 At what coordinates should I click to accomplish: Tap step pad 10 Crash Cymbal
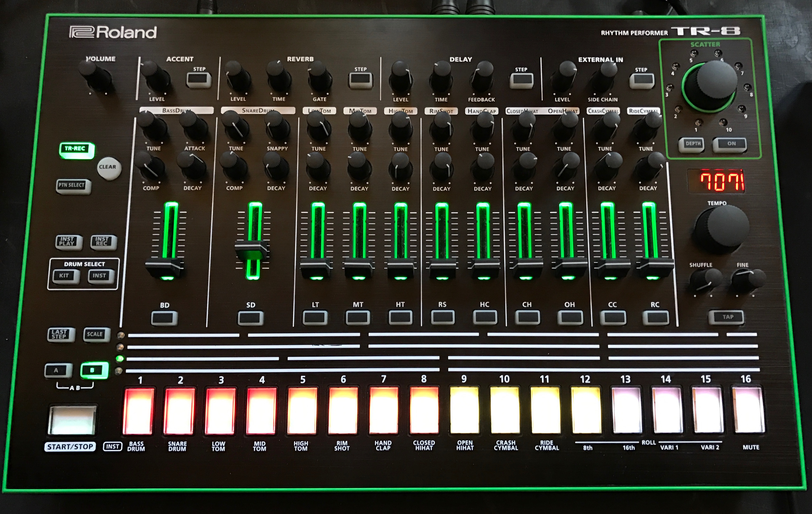(x=505, y=411)
